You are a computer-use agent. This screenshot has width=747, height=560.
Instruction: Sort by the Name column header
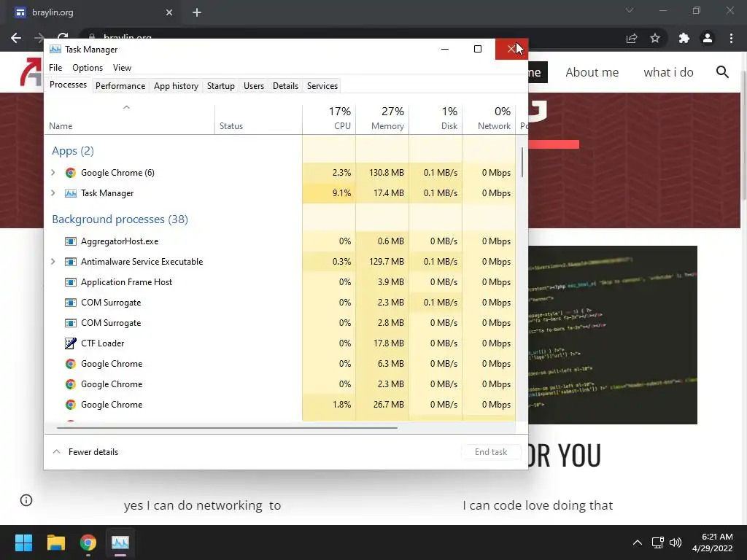tap(130, 119)
